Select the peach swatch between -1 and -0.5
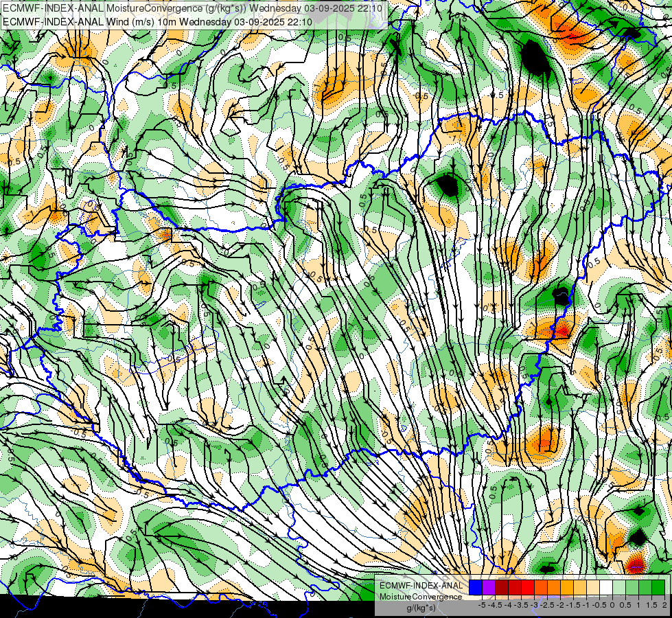672x618 pixels. (593, 588)
